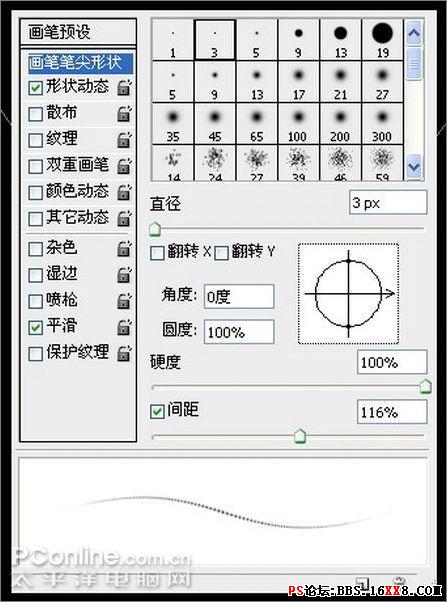Click the brush list scroll-down arrow

click(x=414, y=167)
